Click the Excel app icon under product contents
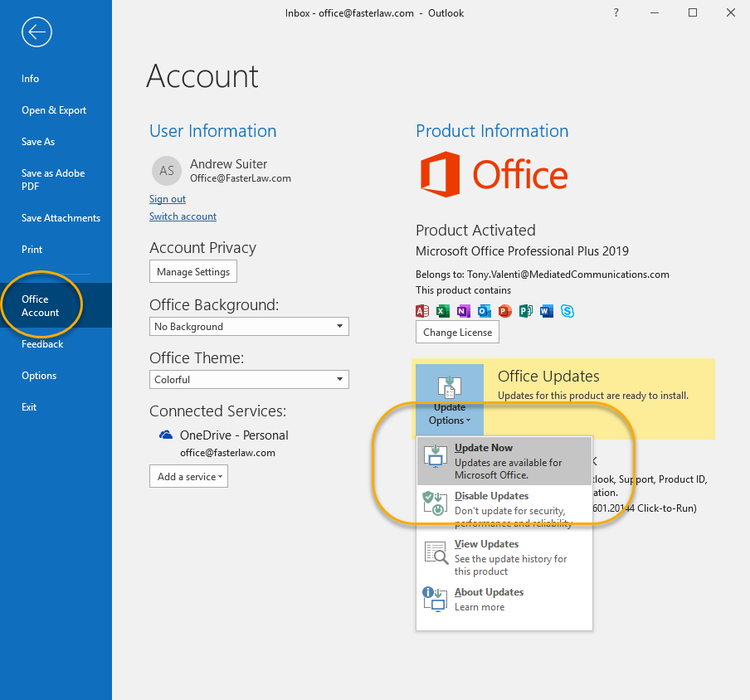 tap(443, 311)
